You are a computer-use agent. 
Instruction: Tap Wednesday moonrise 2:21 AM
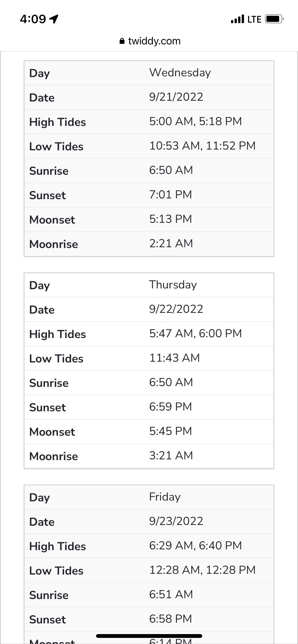pos(171,244)
